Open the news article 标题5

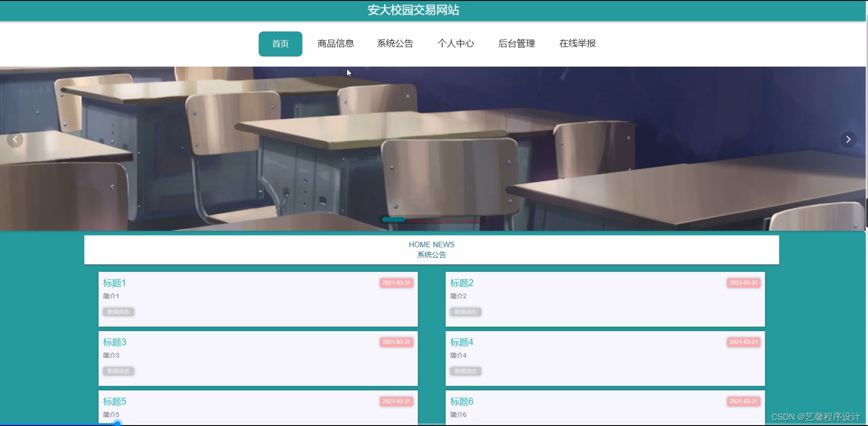click(114, 401)
